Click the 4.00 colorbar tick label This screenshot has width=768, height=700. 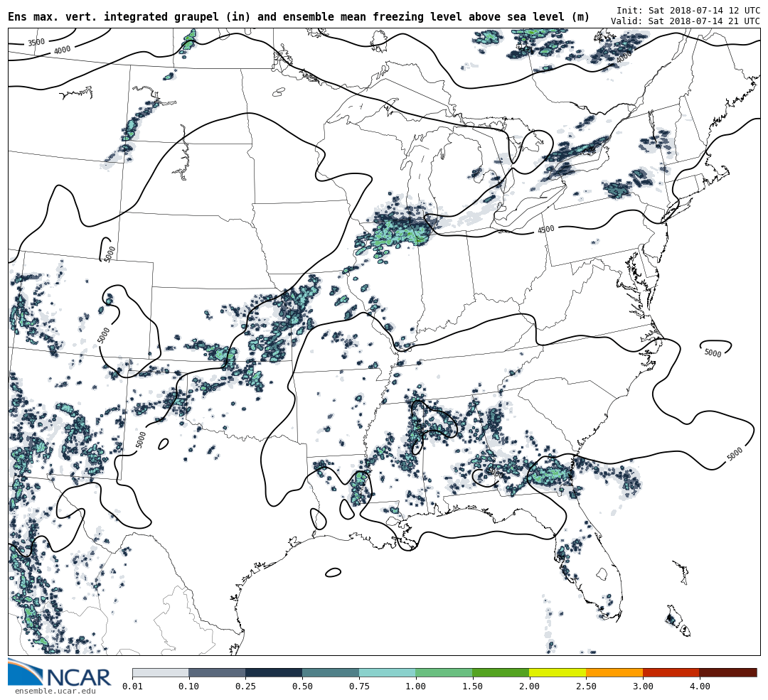(x=699, y=686)
